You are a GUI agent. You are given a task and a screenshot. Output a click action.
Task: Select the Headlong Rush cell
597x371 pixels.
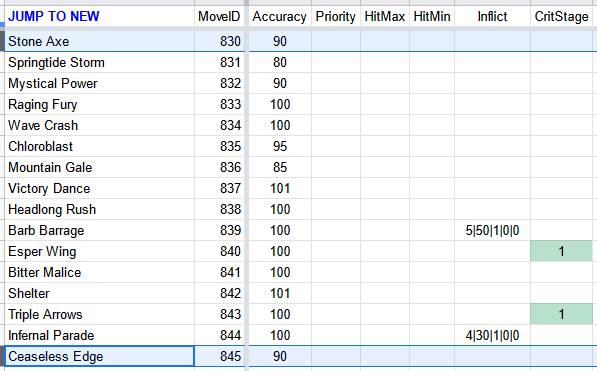(99, 209)
